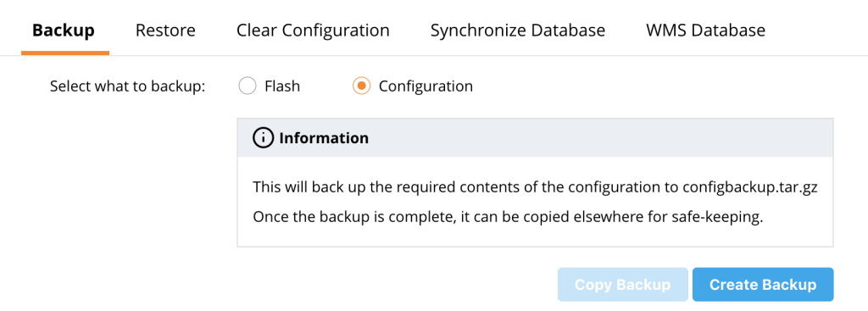Click the Information circle icon
This screenshot has height=311, width=868.
(263, 138)
